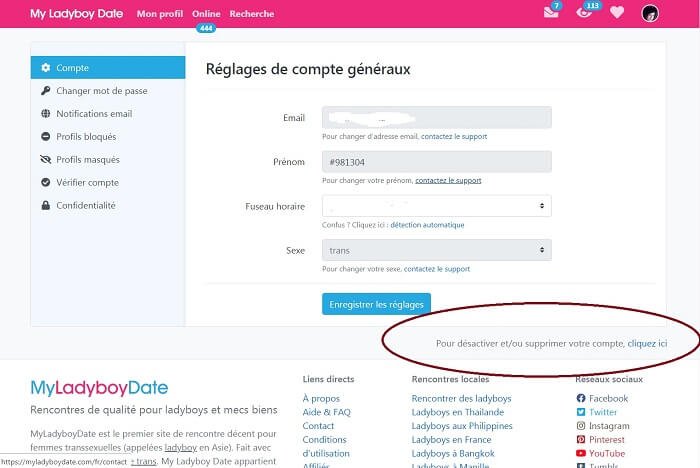Image resolution: width=700 pixels, height=468 pixels.
Task: Open the Recherche tab in top navigation
Action: click(251, 14)
